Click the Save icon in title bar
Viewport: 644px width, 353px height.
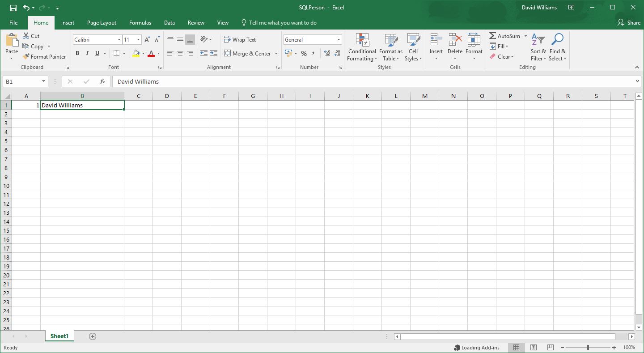(13, 8)
